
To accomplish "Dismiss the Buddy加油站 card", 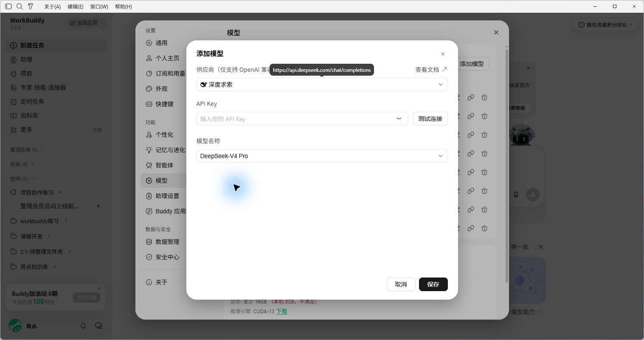I will [99, 288].
